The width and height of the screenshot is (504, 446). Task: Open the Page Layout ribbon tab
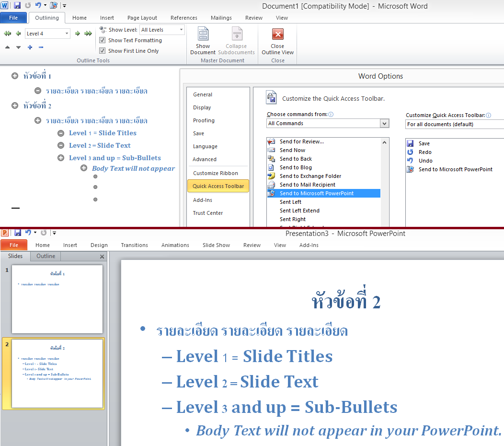pyautogui.click(x=142, y=18)
